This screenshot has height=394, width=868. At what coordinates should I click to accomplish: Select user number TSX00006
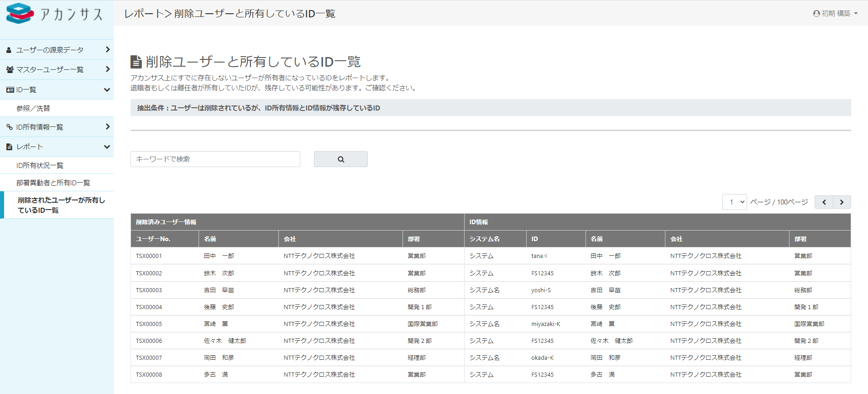[x=149, y=341]
